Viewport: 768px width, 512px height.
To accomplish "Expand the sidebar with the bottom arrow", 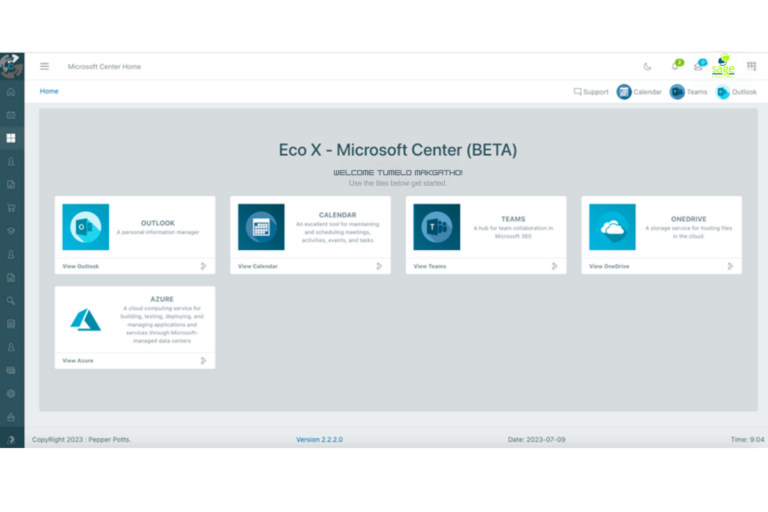I will coord(11,439).
